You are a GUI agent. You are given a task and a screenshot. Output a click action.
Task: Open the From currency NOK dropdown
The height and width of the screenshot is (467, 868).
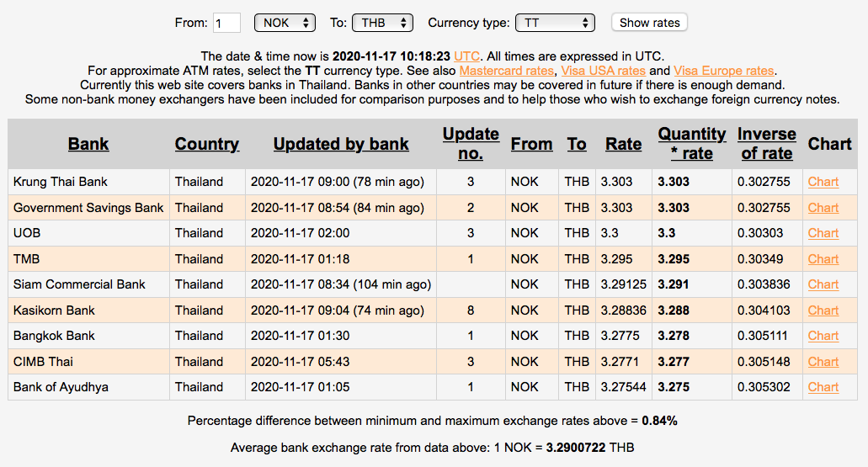click(285, 23)
